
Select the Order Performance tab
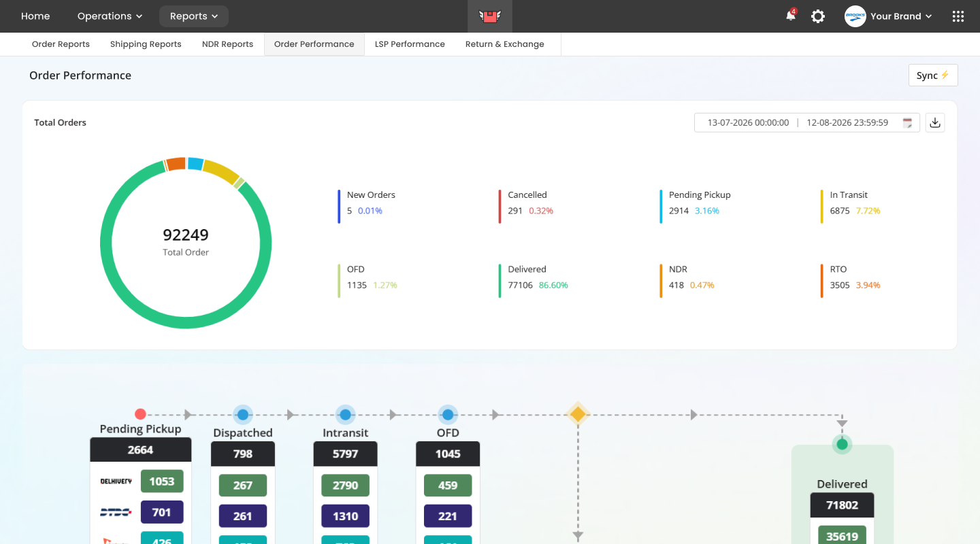314,44
